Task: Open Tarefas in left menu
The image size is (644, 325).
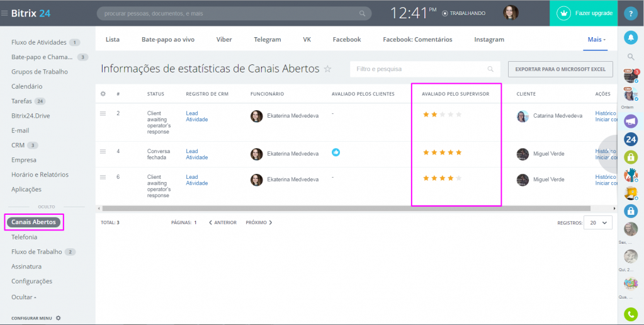Action: tap(21, 101)
